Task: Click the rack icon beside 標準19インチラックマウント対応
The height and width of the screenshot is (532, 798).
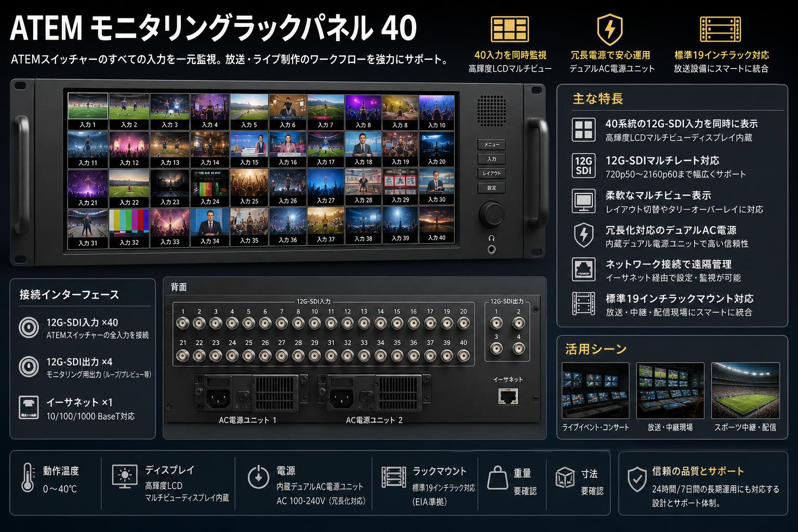Action: tap(583, 304)
